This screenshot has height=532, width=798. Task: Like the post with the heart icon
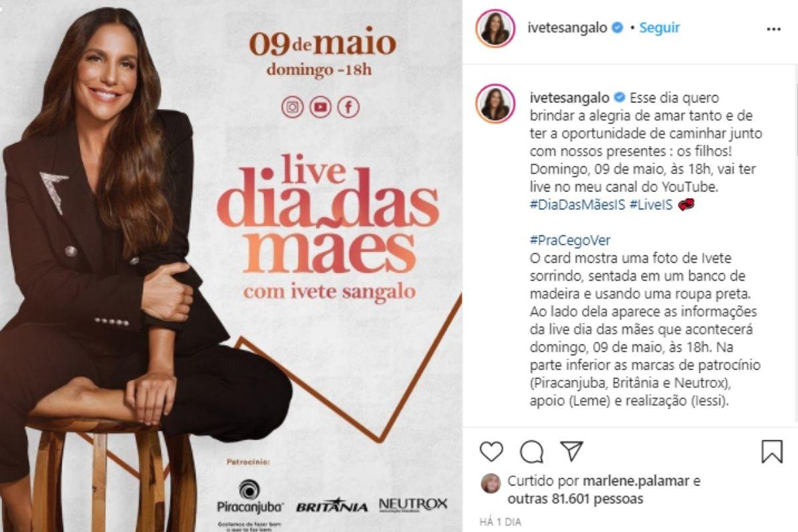coord(491,452)
